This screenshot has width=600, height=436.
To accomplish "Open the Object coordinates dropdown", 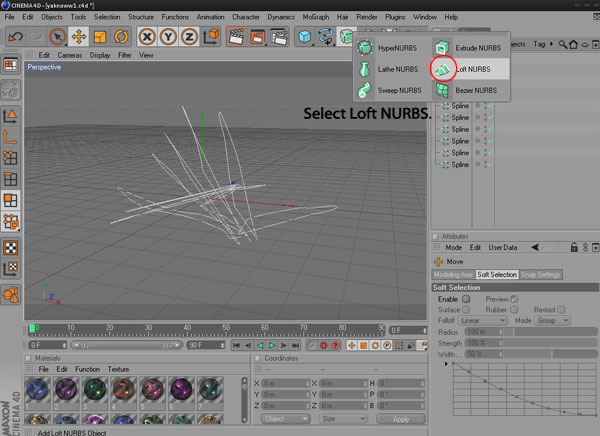I will [x=285, y=419].
